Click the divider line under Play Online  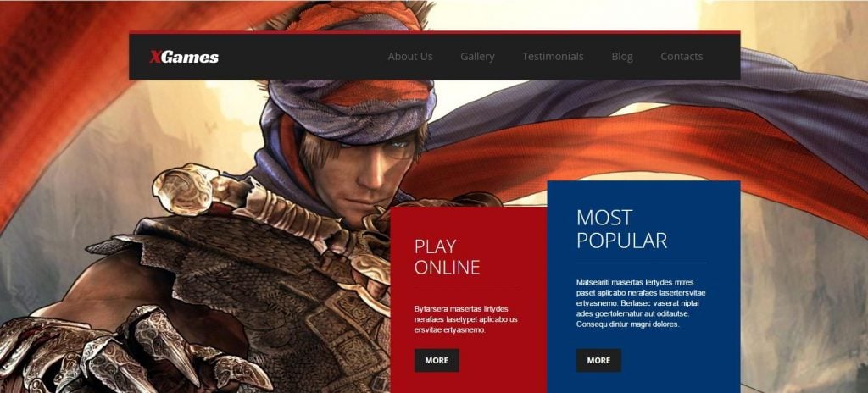(x=465, y=291)
